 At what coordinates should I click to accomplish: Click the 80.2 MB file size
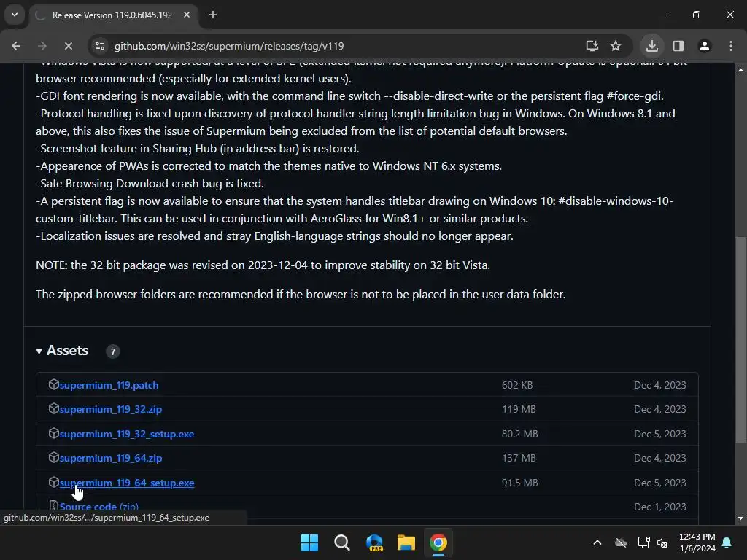(x=519, y=435)
